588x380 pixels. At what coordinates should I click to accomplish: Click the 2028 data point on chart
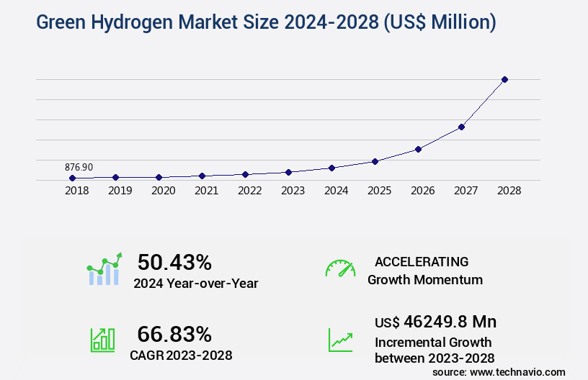pyautogui.click(x=504, y=79)
